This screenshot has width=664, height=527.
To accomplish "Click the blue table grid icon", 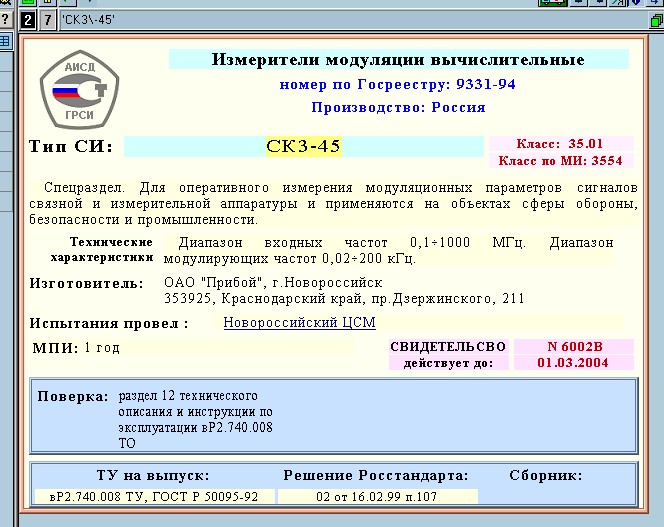I will [x=5, y=41].
